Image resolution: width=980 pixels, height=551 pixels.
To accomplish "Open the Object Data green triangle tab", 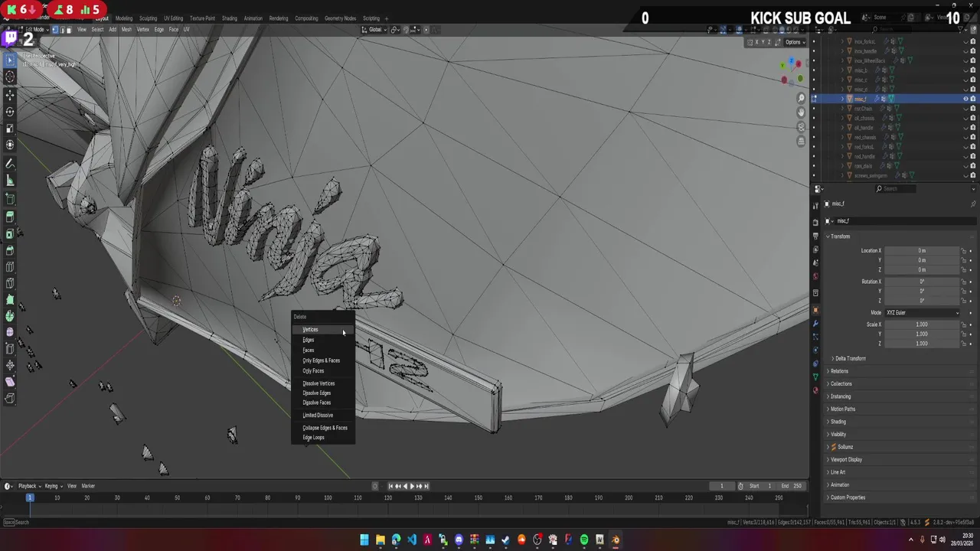I will [x=815, y=377].
